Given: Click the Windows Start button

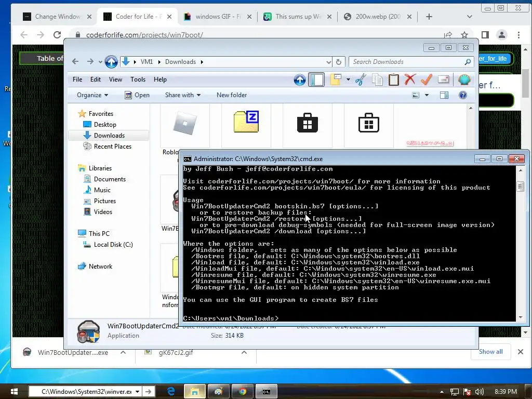Looking at the screenshot, I should tap(14, 391).
